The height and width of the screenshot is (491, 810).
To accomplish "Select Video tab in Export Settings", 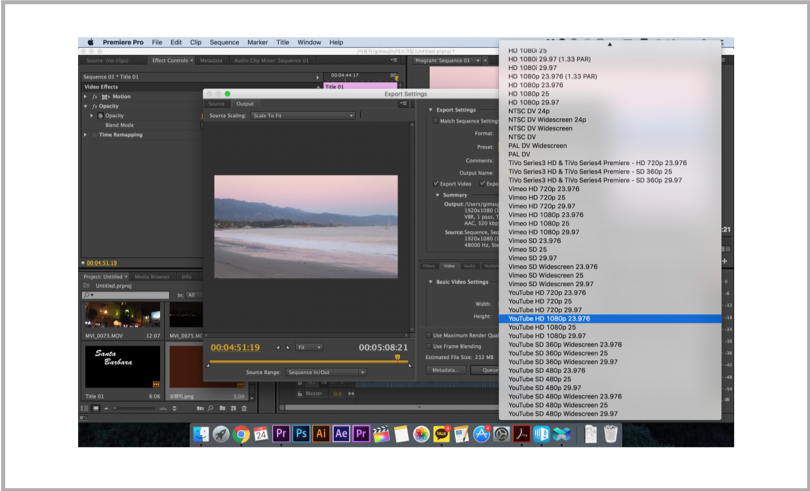I will (x=449, y=266).
